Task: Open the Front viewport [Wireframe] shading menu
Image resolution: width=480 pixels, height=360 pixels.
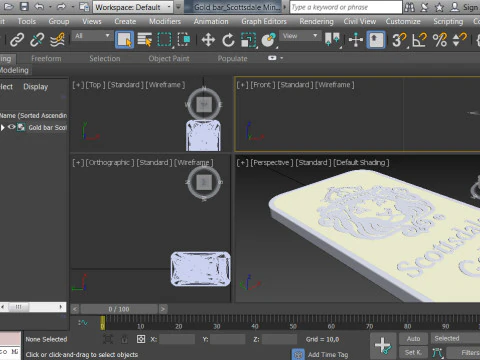Action: [335, 85]
